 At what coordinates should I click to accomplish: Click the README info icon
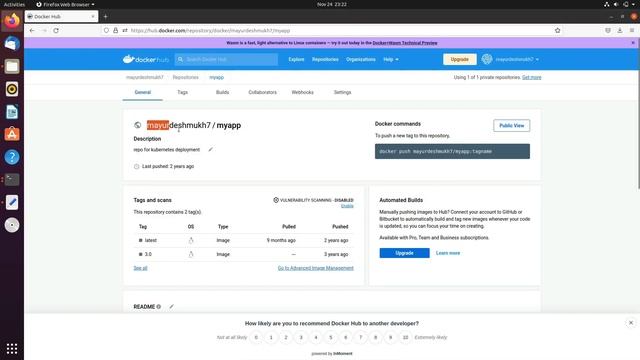click(159, 307)
